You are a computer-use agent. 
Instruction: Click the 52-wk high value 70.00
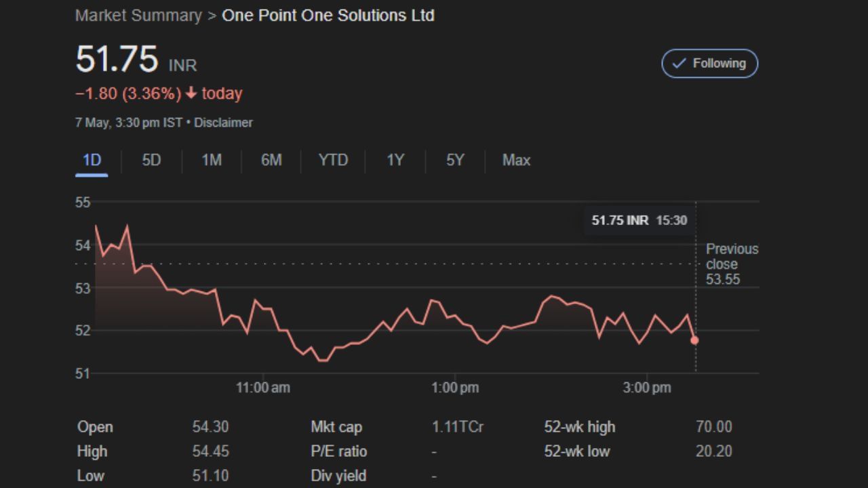(714, 427)
